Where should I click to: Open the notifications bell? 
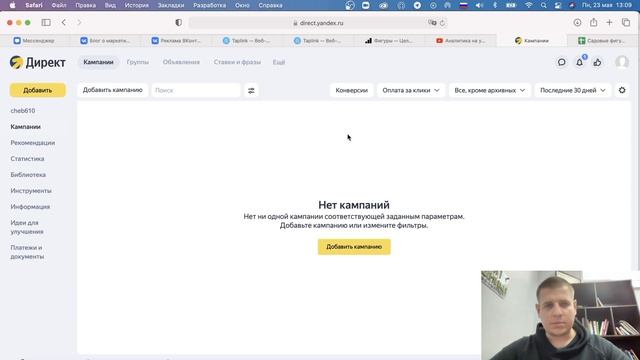point(580,62)
